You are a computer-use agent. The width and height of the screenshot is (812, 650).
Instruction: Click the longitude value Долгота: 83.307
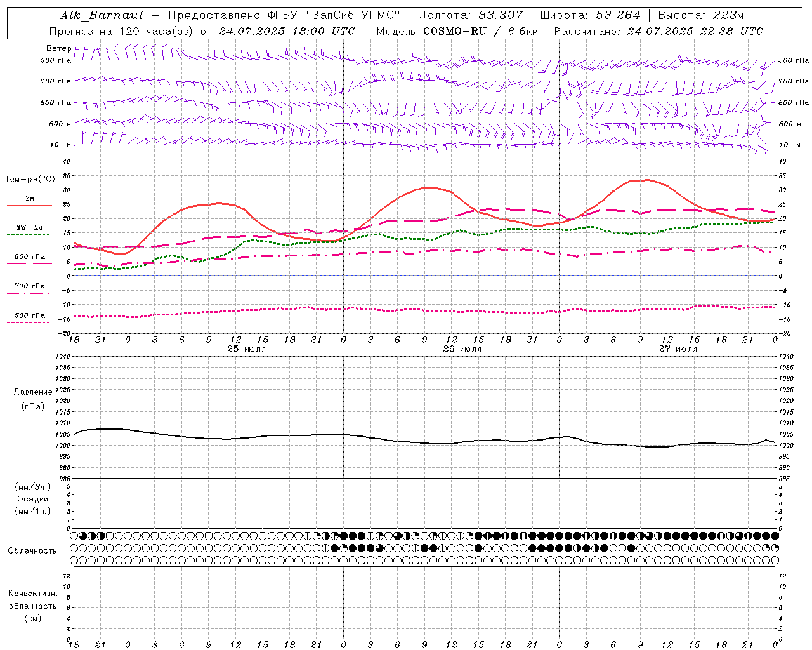pos(471,15)
